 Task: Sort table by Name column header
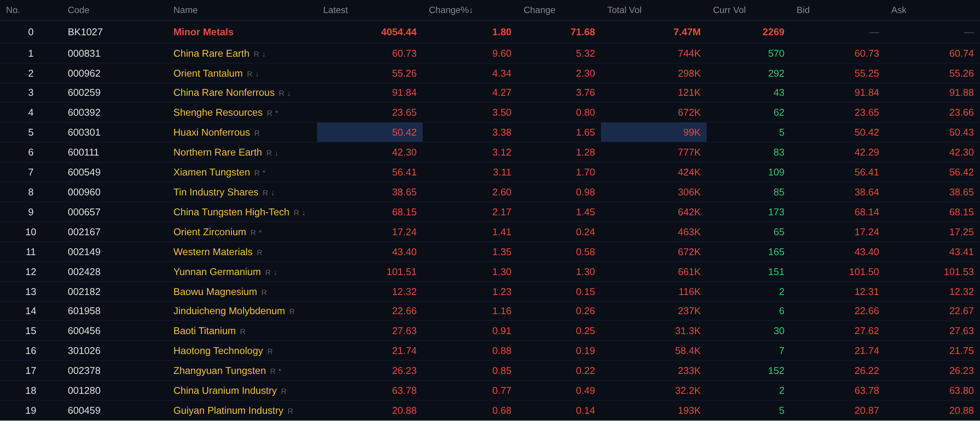[185, 10]
